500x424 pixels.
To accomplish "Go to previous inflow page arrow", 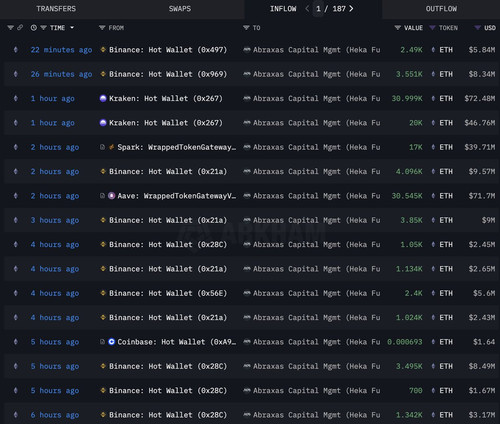I will 307,9.
